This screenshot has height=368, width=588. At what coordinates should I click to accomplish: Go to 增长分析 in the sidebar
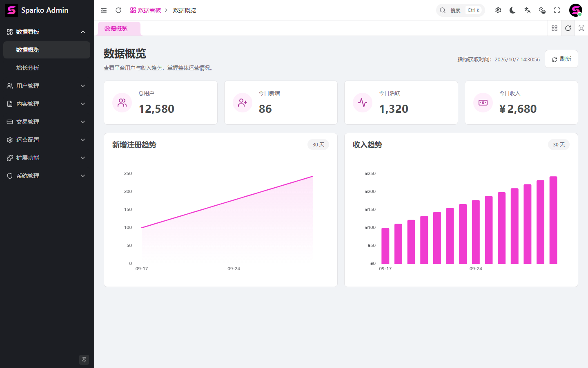pos(47,68)
